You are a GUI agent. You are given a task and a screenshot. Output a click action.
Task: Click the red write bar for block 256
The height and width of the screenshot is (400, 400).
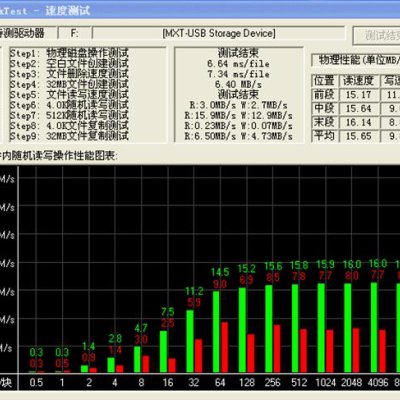(277, 349)
